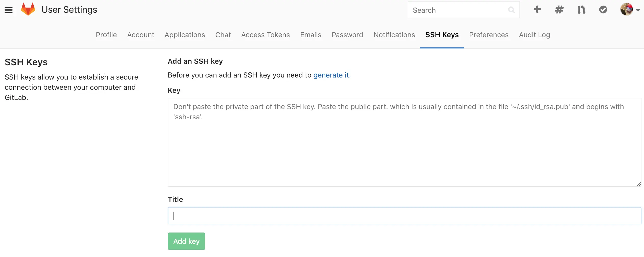
Task: Open the merge requests icon
Action: tap(581, 10)
